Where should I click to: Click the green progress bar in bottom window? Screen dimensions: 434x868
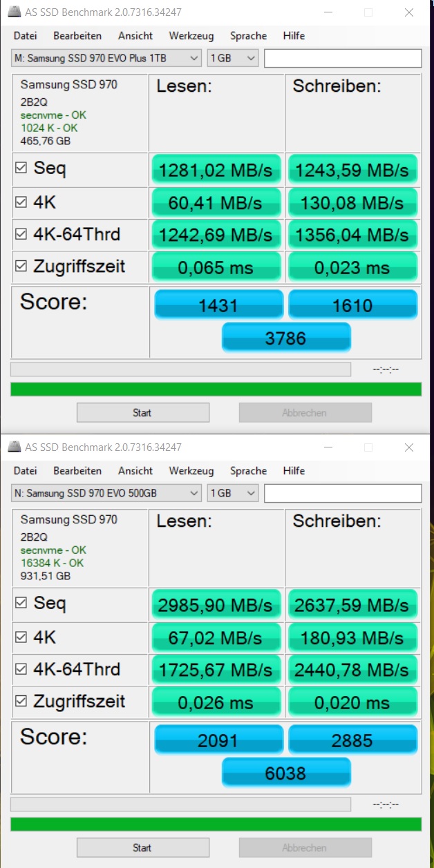pyautogui.click(x=216, y=824)
